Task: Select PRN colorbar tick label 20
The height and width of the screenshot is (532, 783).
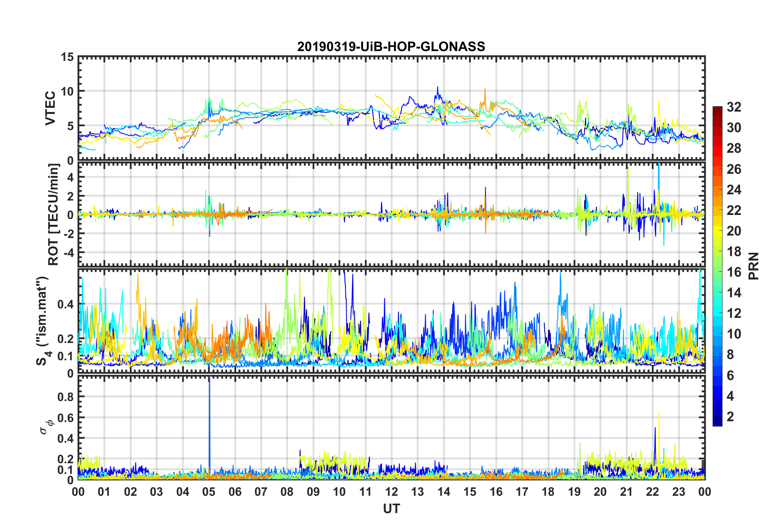Action: point(734,231)
